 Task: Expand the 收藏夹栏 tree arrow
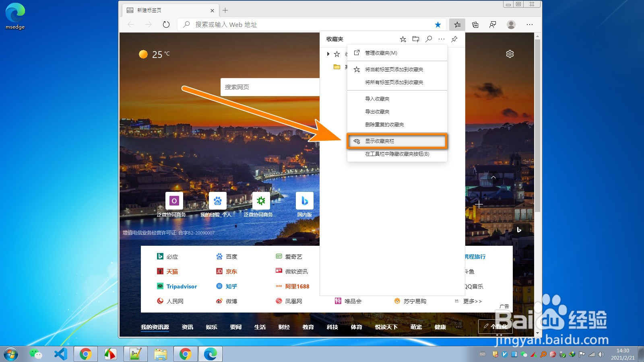tap(327, 54)
